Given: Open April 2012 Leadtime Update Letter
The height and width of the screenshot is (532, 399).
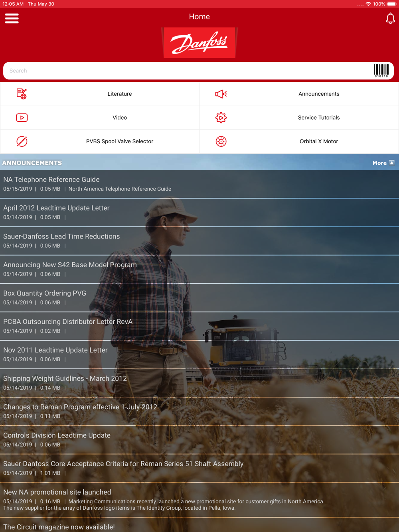Looking at the screenshot, I should click(x=199, y=213).
